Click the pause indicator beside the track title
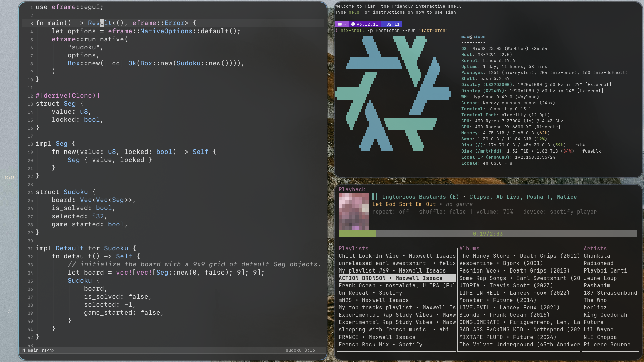This screenshot has height=362, width=644. 375,197
